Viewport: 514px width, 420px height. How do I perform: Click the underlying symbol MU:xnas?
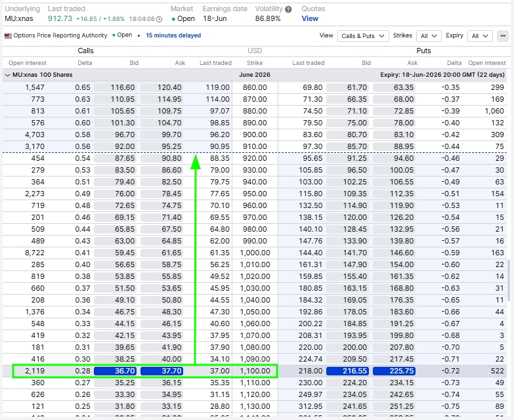click(18, 18)
